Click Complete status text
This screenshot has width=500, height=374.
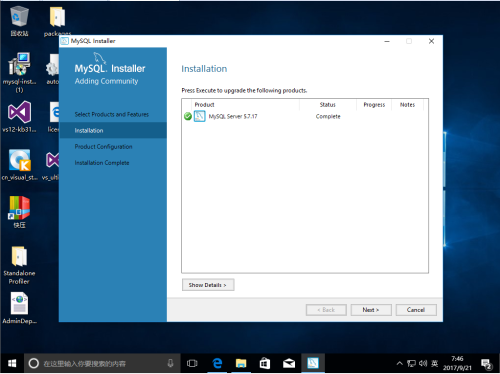[x=328, y=116]
